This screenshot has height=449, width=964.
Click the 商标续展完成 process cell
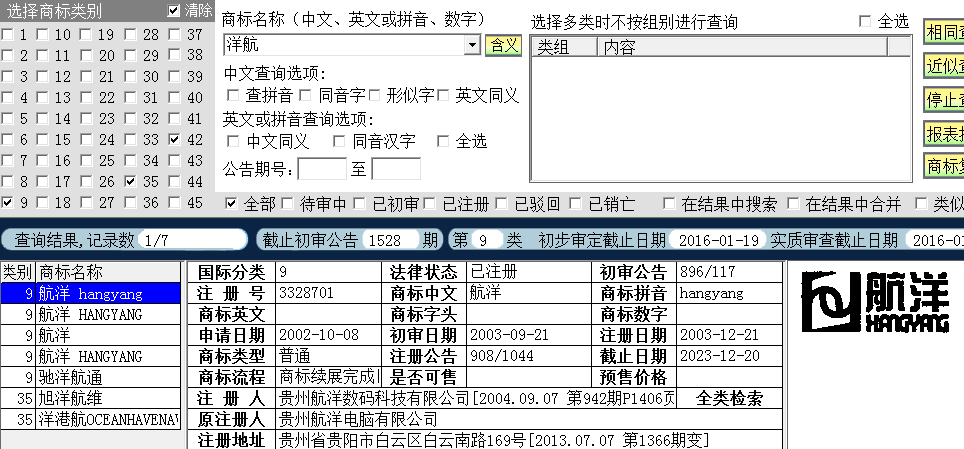328,377
